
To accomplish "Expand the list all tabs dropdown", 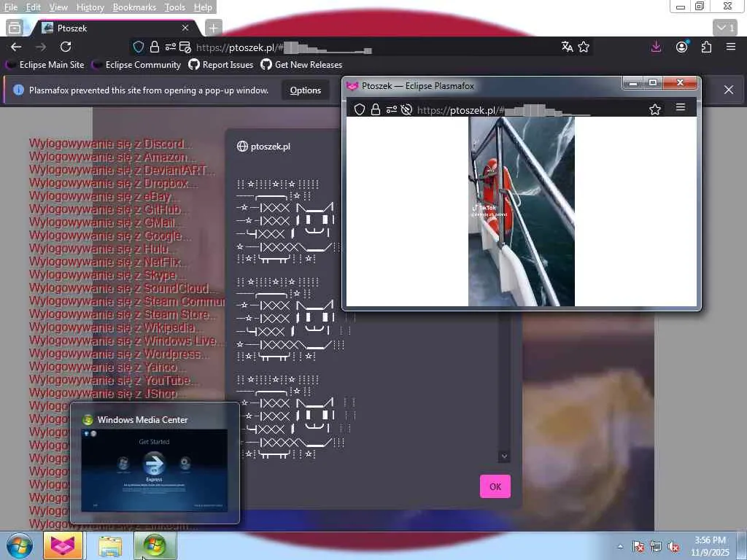I will click(726, 28).
